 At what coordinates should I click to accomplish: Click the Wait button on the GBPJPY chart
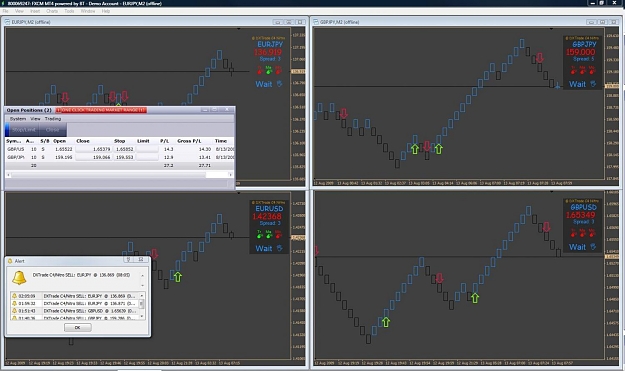coord(577,84)
